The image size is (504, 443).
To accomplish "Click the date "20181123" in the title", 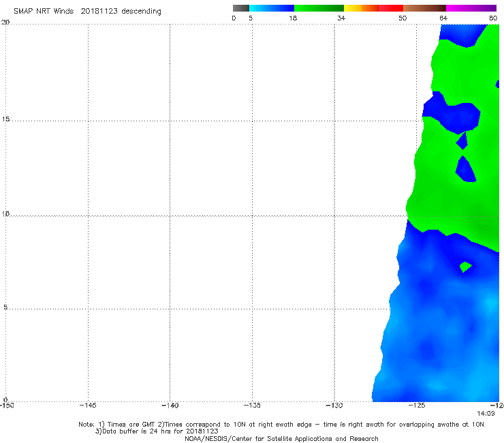I will click(99, 11).
